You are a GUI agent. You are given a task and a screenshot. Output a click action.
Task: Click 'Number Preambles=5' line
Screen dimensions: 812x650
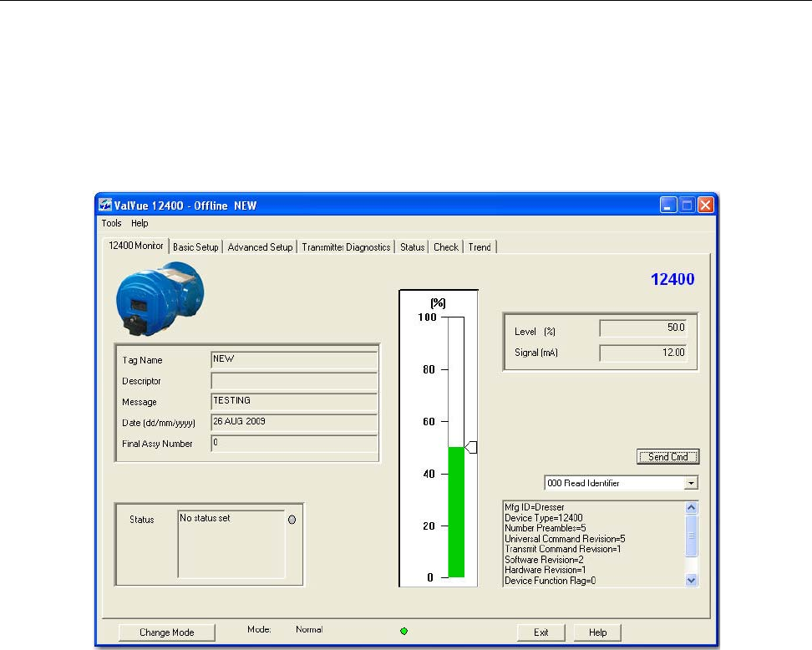coord(546,528)
